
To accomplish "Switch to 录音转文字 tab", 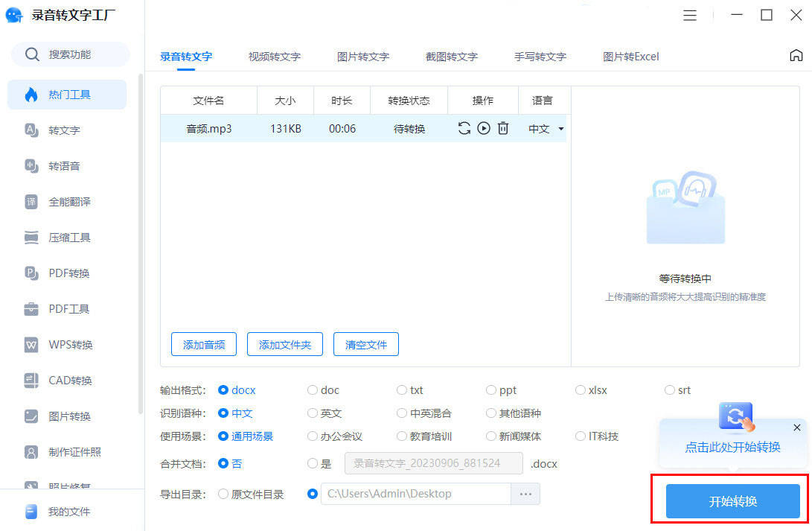I will pos(186,57).
